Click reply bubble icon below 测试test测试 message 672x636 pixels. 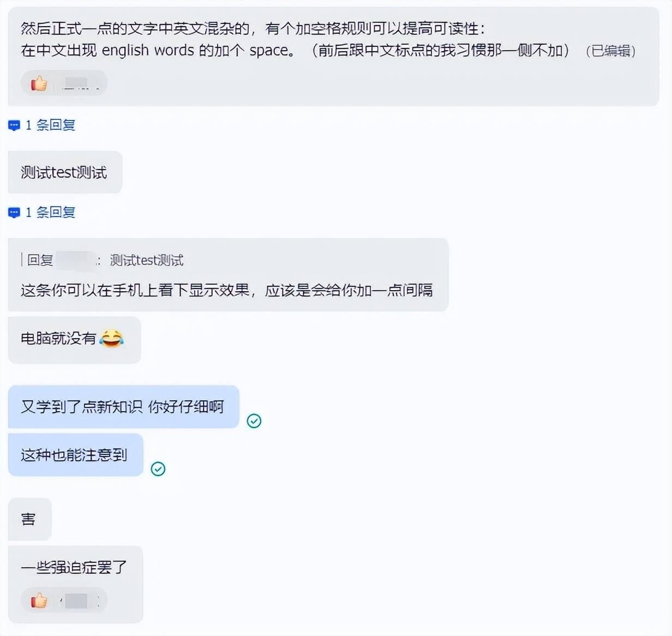[14, 213]
